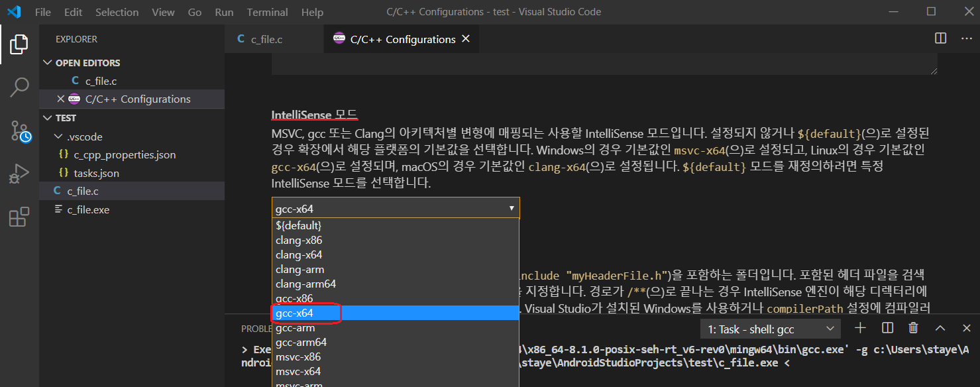980x387 pixels.
Task: Open the Terminal menu
Action: tap(267, 12)
